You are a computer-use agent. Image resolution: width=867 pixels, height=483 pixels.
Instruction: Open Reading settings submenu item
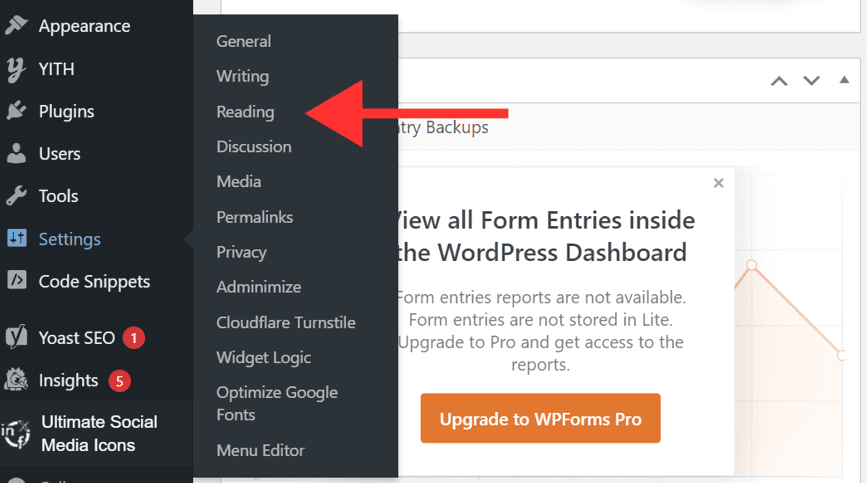[x=245, y=112]
